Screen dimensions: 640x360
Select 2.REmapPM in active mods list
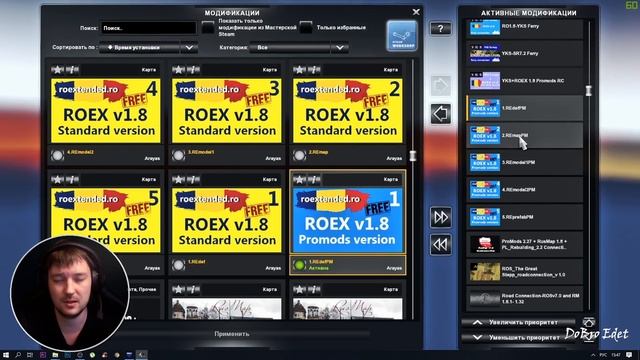pos(525,135)
